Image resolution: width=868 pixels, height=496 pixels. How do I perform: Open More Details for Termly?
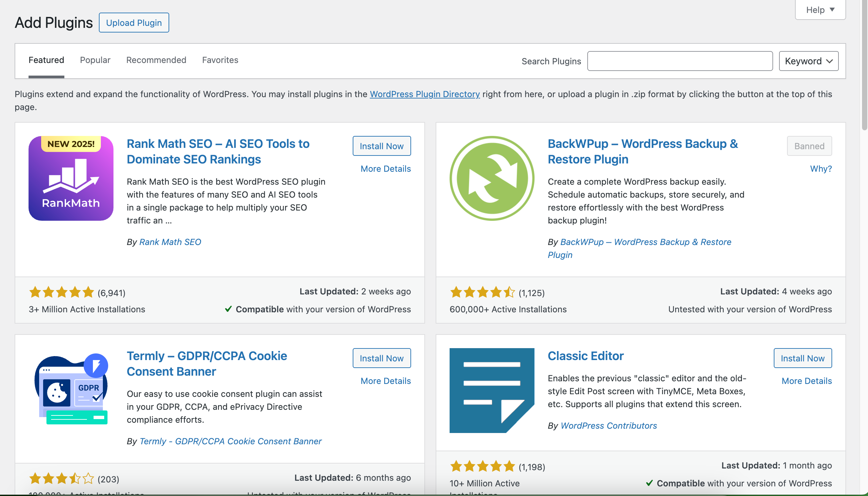386,381
